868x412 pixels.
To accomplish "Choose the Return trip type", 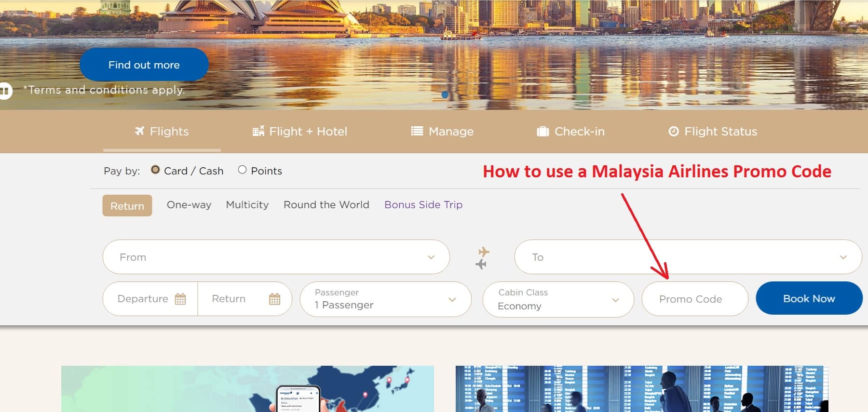I will 127,206.
